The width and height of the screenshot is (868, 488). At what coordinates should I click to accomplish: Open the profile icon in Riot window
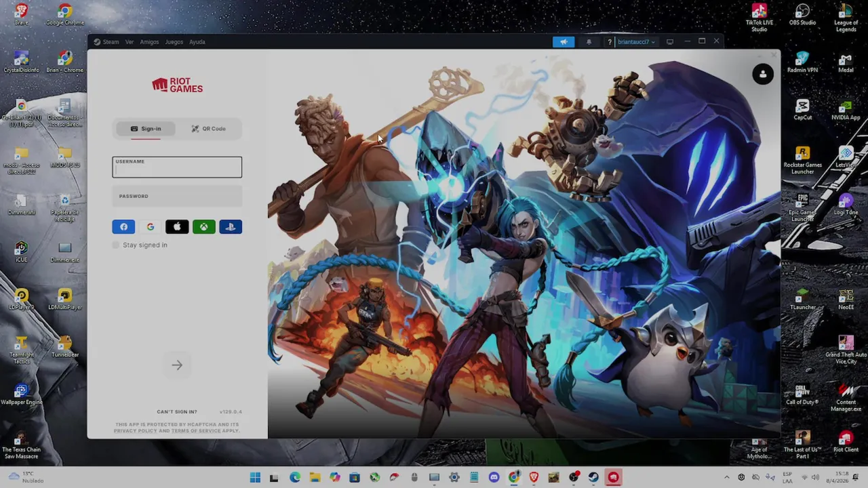[763, 74]
